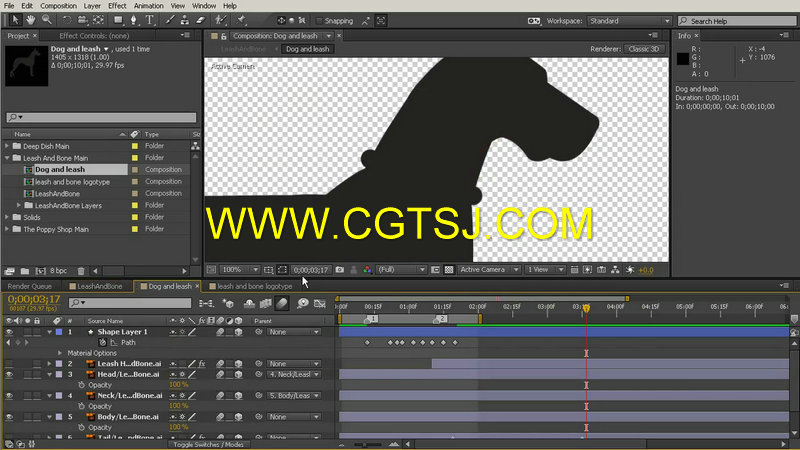Viewport: 800px width, 450px height.
Task: Click the Draft 3D timeline icon
Action: pos(228,304)
